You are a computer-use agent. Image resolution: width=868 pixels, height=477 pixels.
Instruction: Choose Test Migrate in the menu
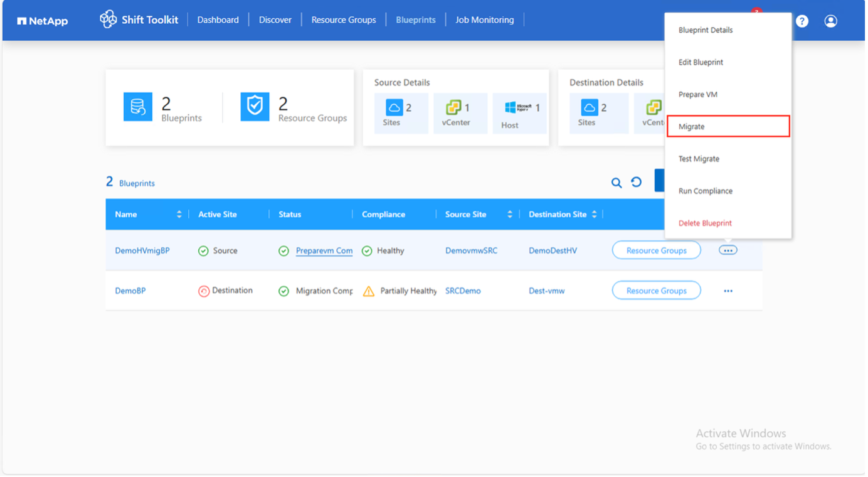tap(699, 159)
